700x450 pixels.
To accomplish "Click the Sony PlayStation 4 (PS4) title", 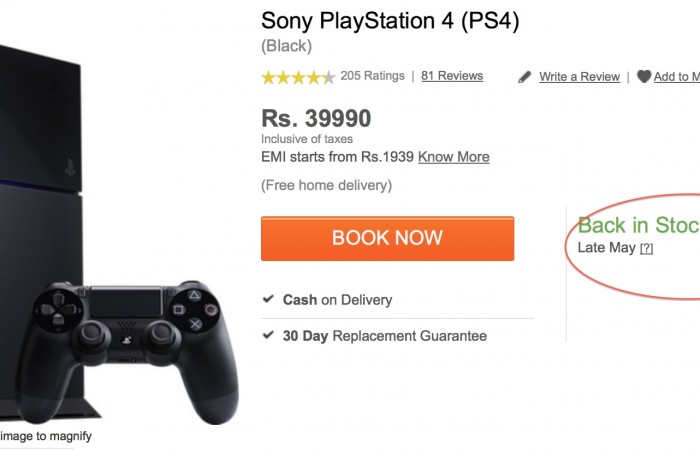I will point(390,21).
